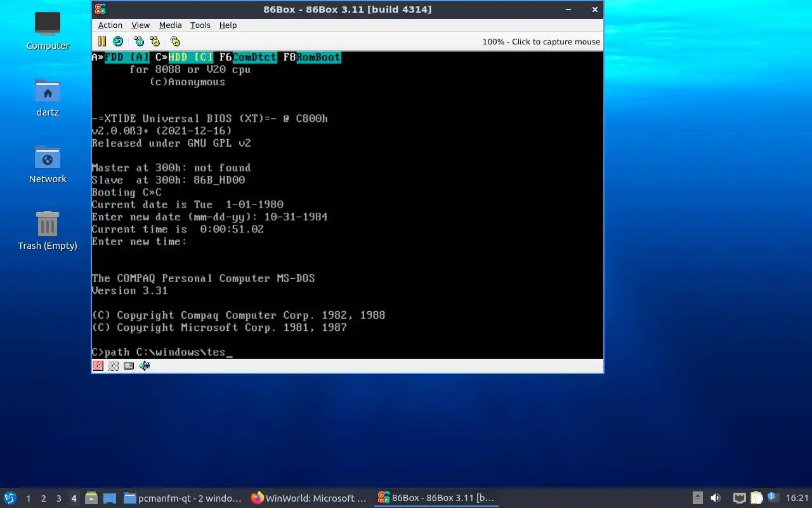Viewport: 812px width, 508px height.
Task: Open the Network desktop icon
Action: [48, 164]
